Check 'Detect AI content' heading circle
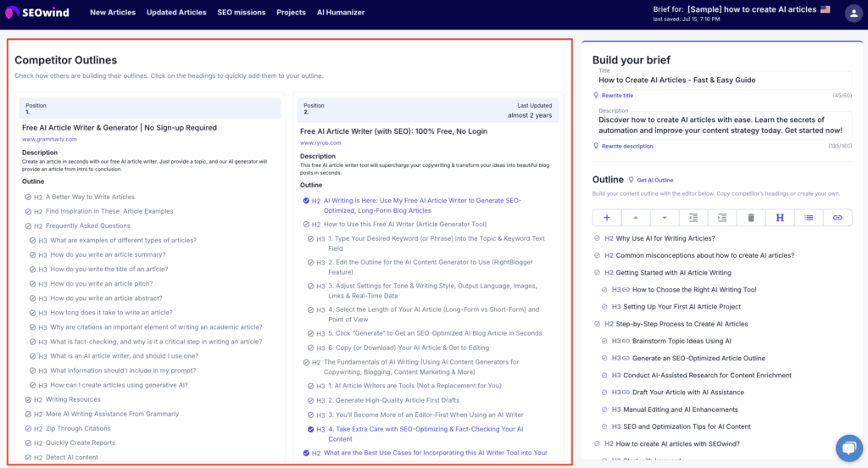Image resolution: width=868 pixels, height=468 pixels. click(x=28, y=458)
